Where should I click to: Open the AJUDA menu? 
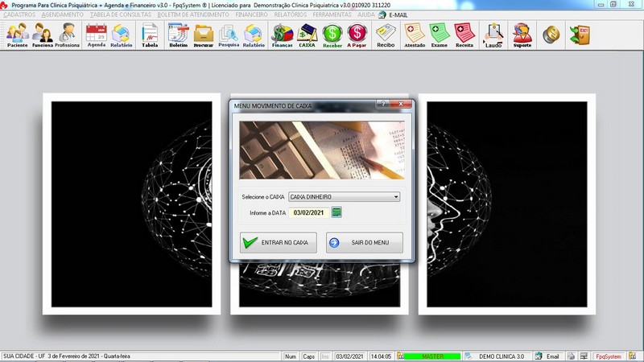coord(366,14)
